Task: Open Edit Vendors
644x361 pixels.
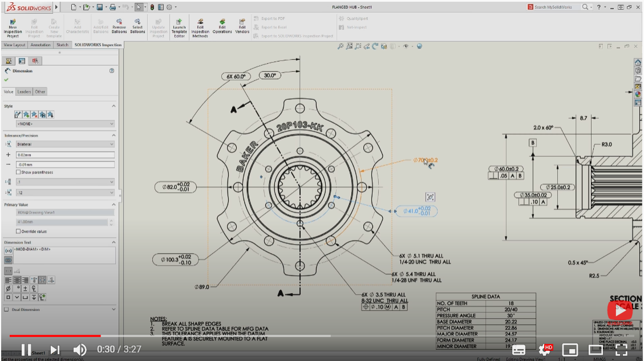Action: [242, 26]
